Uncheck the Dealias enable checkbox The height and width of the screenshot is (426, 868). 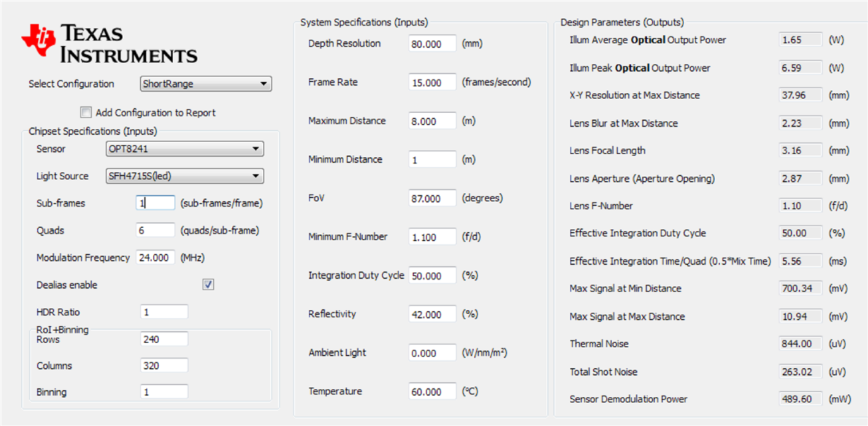[208, 285]
